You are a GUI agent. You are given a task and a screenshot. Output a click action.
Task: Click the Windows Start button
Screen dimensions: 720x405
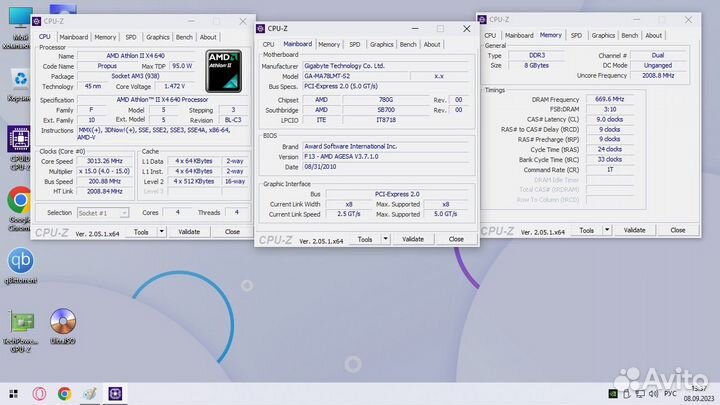[14, 394]
